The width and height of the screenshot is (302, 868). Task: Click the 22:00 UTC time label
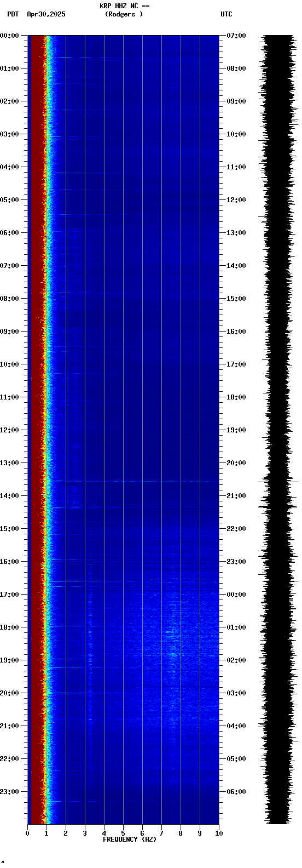tap(236, 529)
